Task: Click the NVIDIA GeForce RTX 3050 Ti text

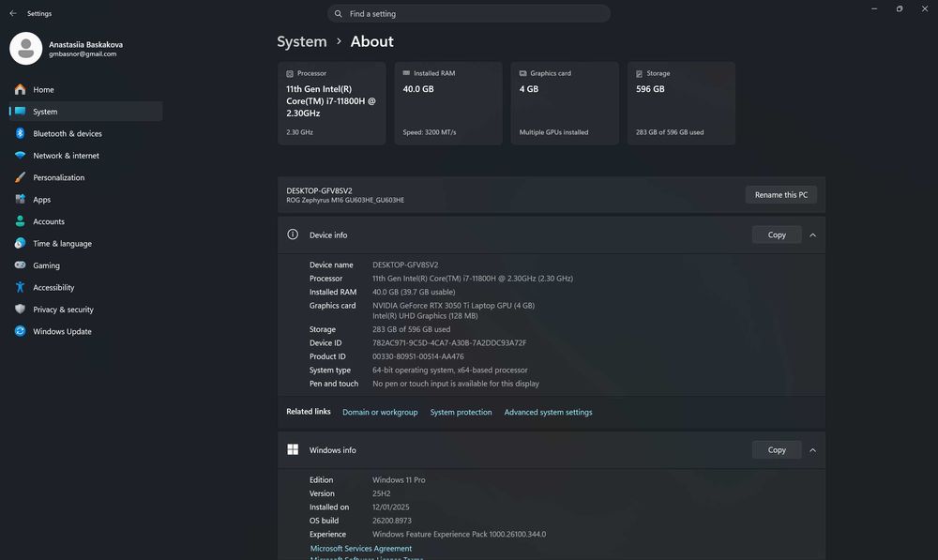Action: pyautogui.click(x=453, y=305)
